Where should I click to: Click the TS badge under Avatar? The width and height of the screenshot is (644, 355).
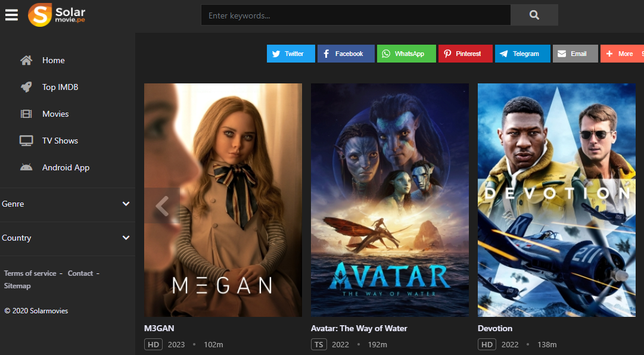[319, 345]
